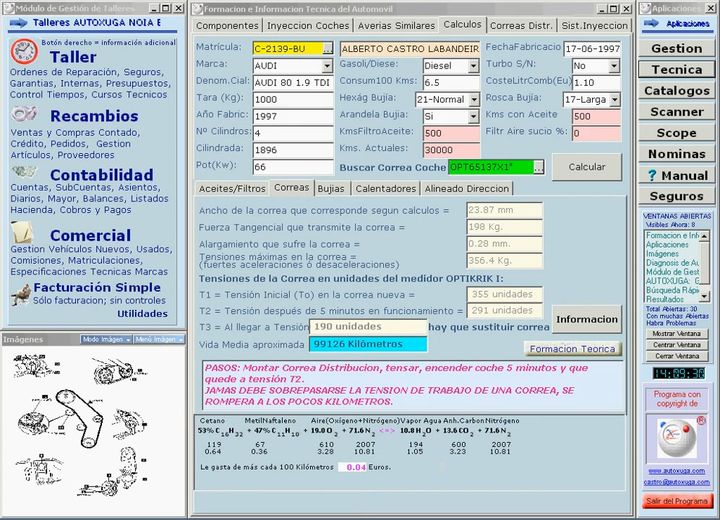Open the Recambios parts icon
Screen dimensions: 720x520
coord(24,113)
